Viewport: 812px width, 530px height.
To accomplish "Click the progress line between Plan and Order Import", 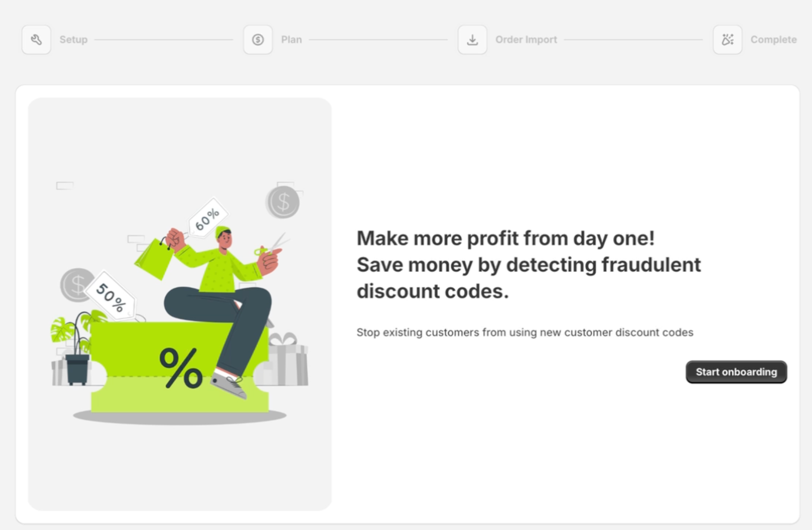I will coord(378,40).
